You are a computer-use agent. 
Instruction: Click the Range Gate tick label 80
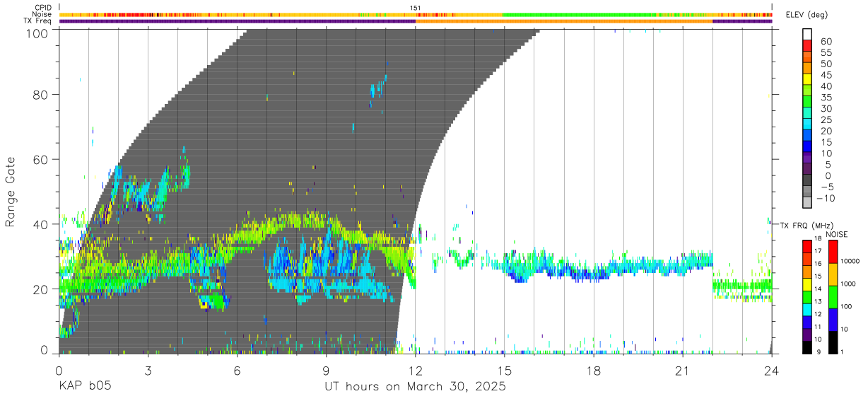(x=42, y=94)
